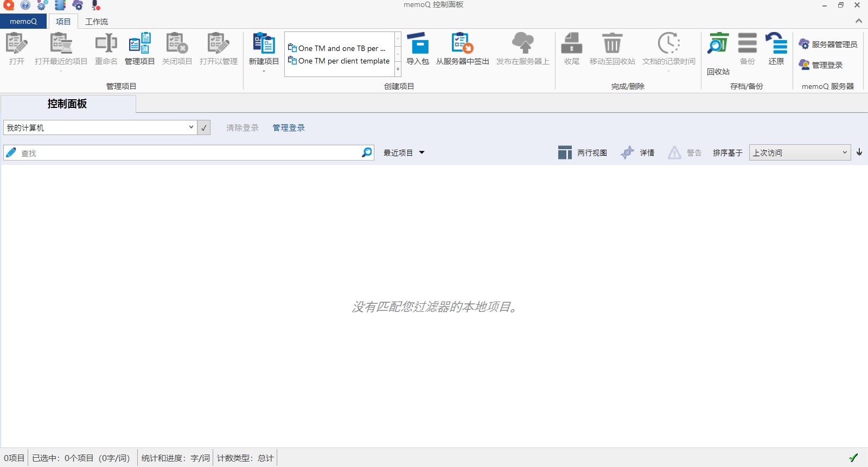Toggle the 详情 details view
The image size is (868, 467).
click(x=637, y=153)
